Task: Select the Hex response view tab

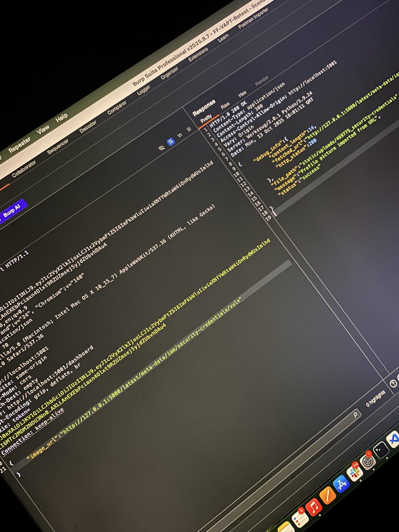Action: [243, 94]
